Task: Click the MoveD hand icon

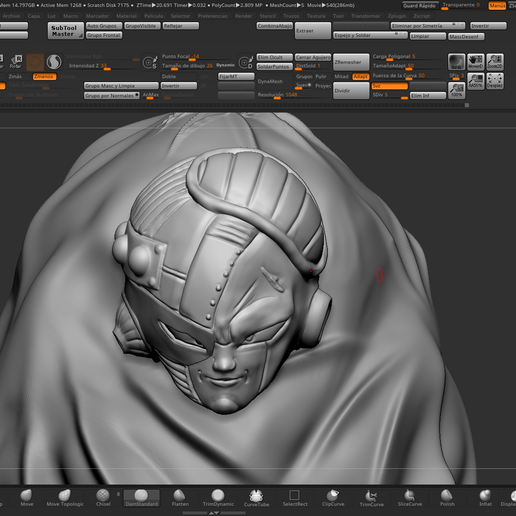Action: coord(476,62)
